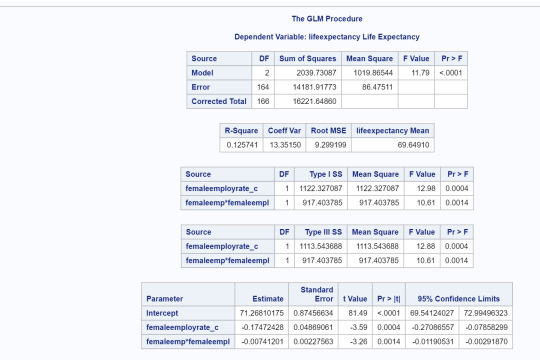Click the standard error 0.00227563

[x=313, y=342]
